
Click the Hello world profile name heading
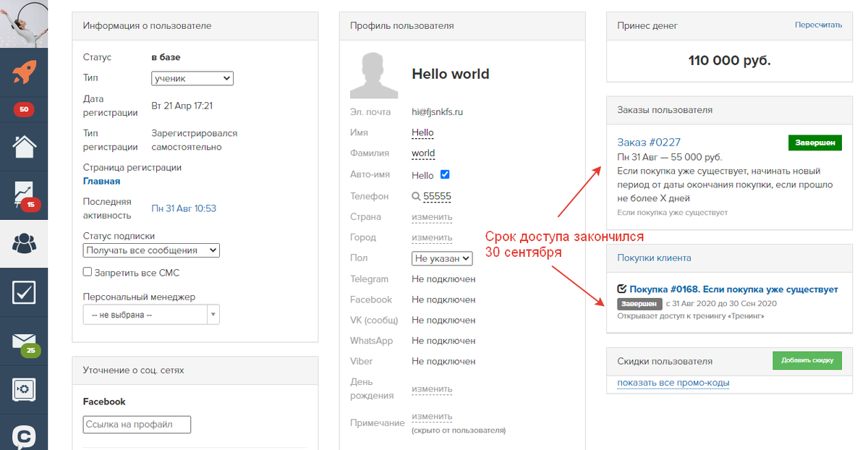pos(451,74)
